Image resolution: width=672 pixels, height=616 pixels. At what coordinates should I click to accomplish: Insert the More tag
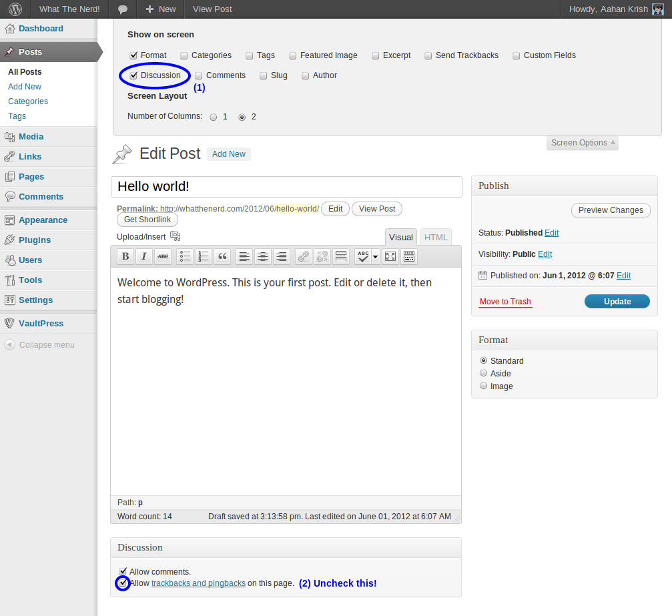coord(340,256)
